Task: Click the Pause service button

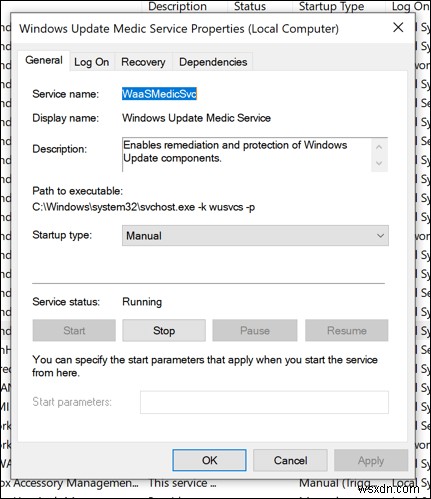Action: coord(255,331)
